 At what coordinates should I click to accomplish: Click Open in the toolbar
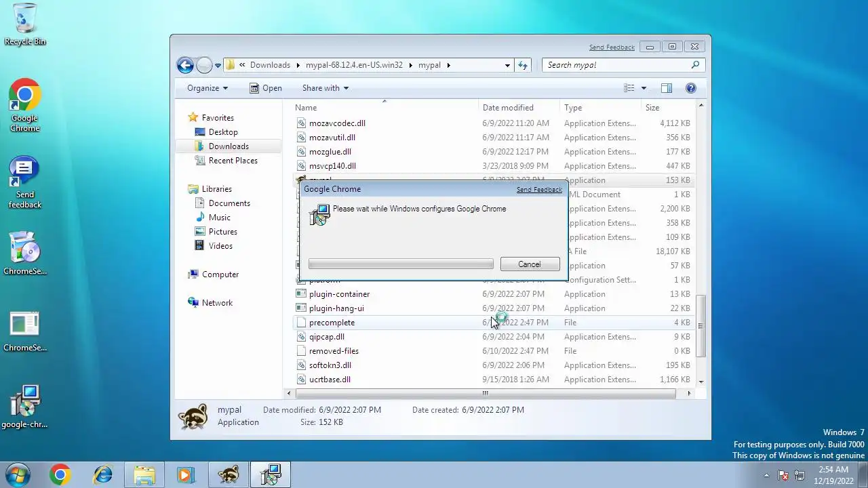pos(265,88)
